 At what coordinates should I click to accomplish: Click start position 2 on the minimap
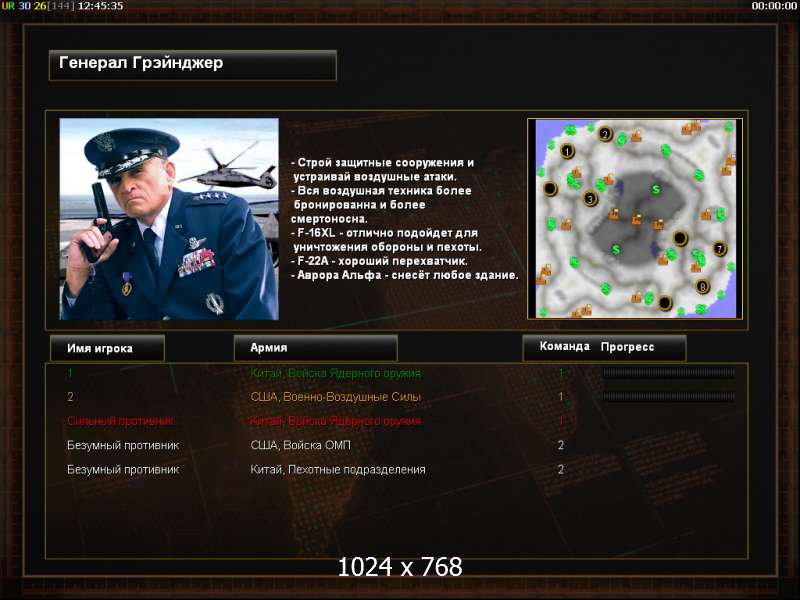(x=605, y=134)
